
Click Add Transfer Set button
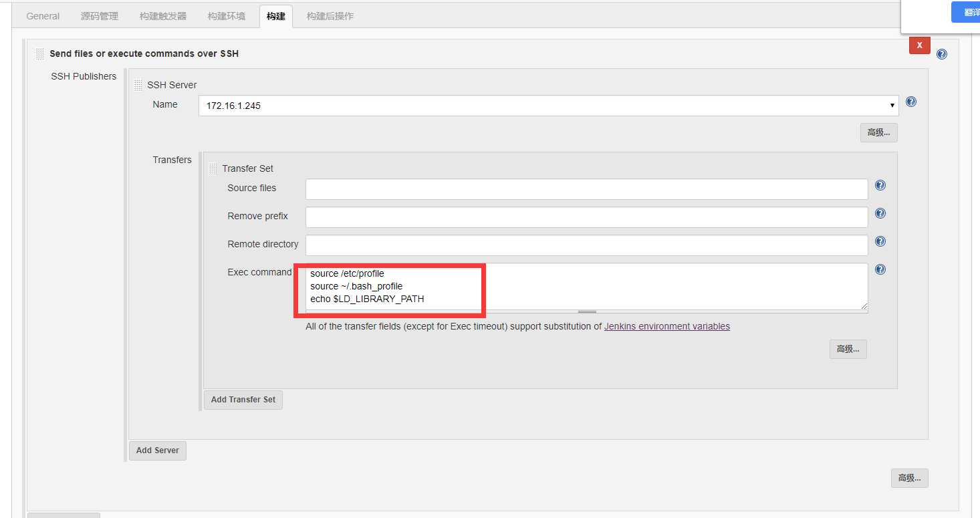click(243, 400)
